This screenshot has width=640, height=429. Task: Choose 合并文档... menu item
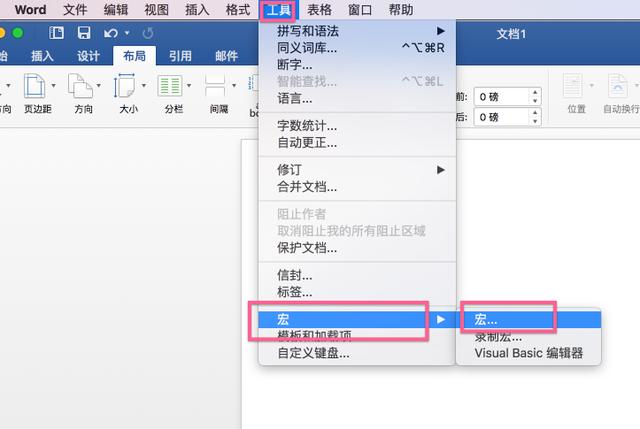(357, 187)
